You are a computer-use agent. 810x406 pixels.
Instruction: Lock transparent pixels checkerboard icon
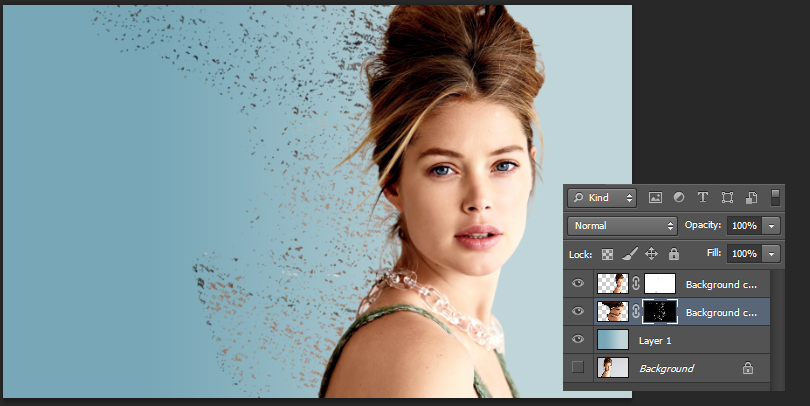coord(608,254)
